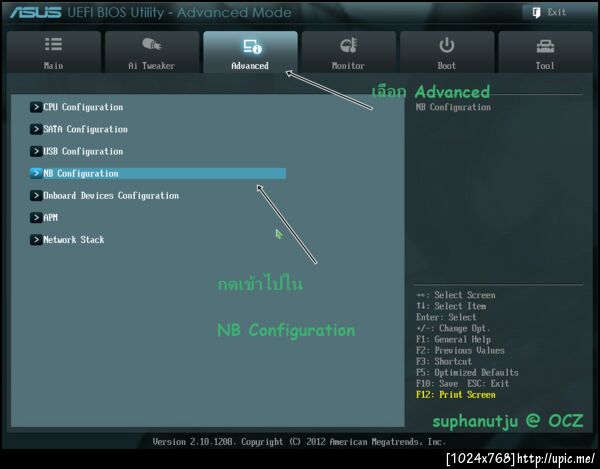Click the 'Enter: Select' hint
Screen dimensions: 600x469
[x=446, y=317]
